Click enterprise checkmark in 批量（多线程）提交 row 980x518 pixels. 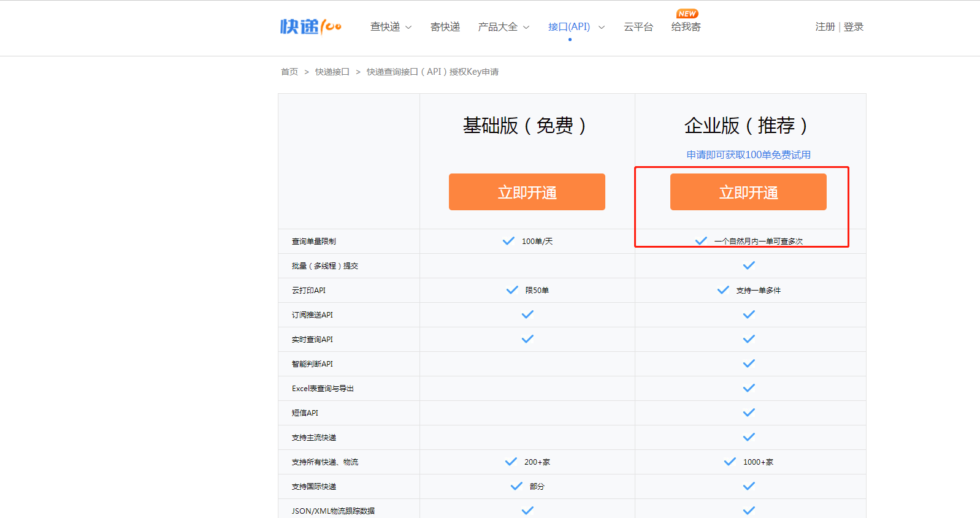click(x=749, y=265)
